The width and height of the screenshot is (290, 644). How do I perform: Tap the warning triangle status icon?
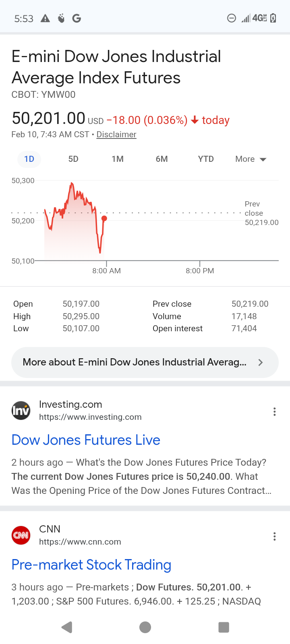[x=46, y=18]
